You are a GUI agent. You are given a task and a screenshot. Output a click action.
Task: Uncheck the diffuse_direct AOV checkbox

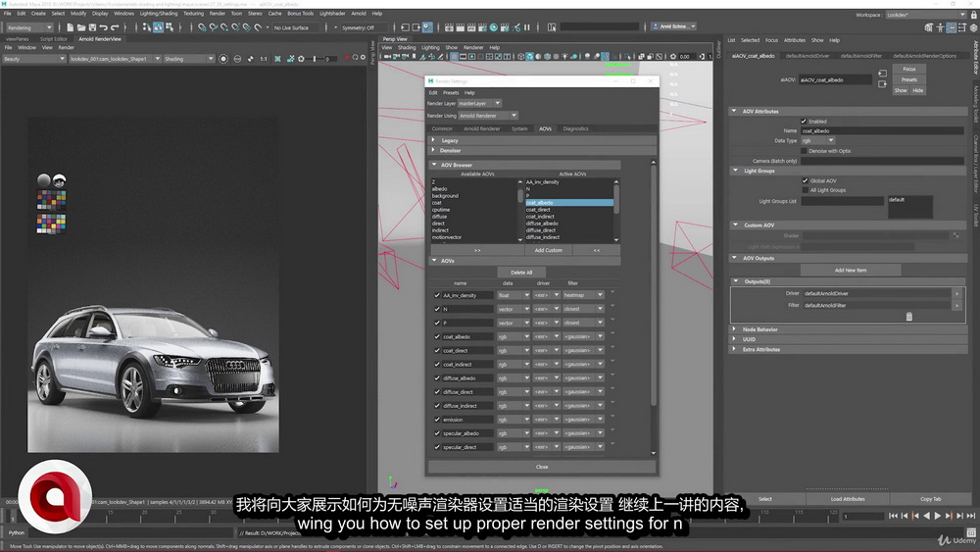coord(437,392)
